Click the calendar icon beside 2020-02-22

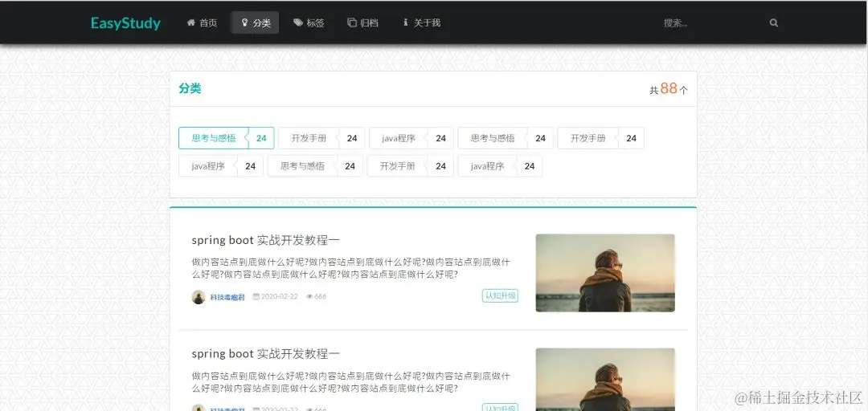coord(256,296)
